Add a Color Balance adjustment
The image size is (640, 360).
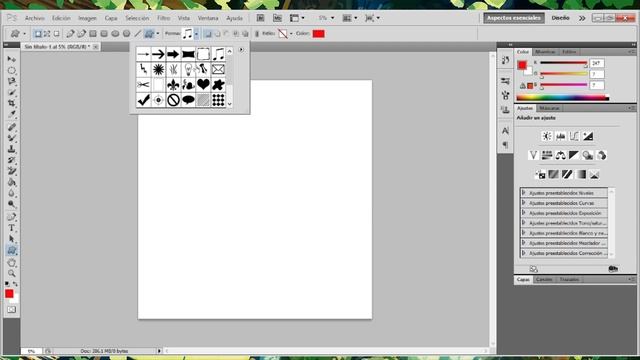point(560,155)
